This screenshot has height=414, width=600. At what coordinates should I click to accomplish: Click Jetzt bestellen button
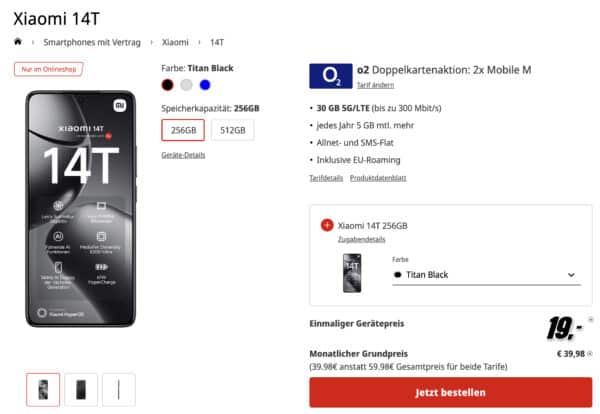(450, 392)
